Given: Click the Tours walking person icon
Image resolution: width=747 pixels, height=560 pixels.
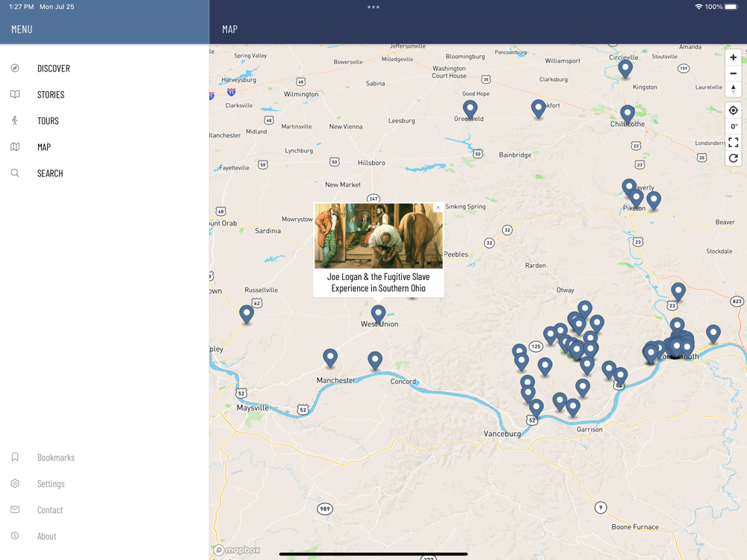Looking at the screenshot, I should (x=15, y=120).
